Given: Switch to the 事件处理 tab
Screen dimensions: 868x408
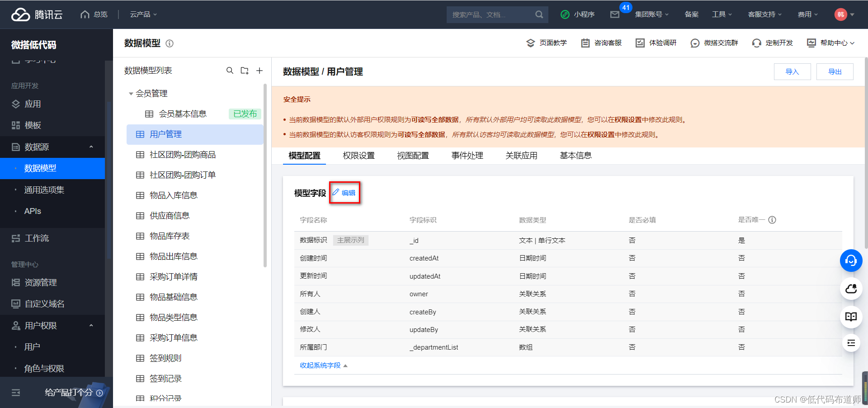Looking at the screenshot, I should 467,156.
